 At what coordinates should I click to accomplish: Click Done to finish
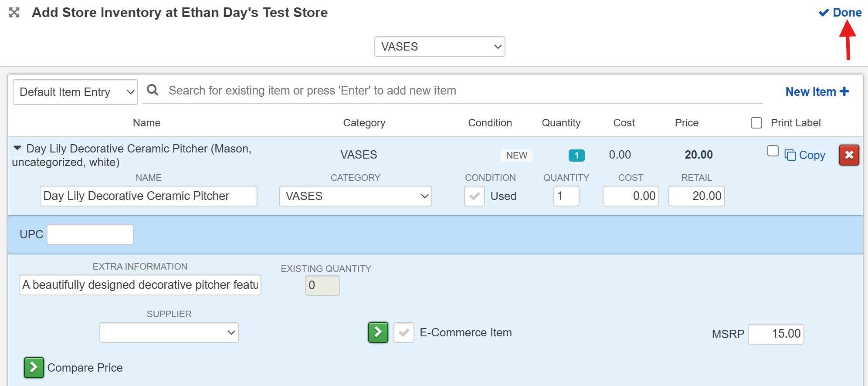point(841,13)
